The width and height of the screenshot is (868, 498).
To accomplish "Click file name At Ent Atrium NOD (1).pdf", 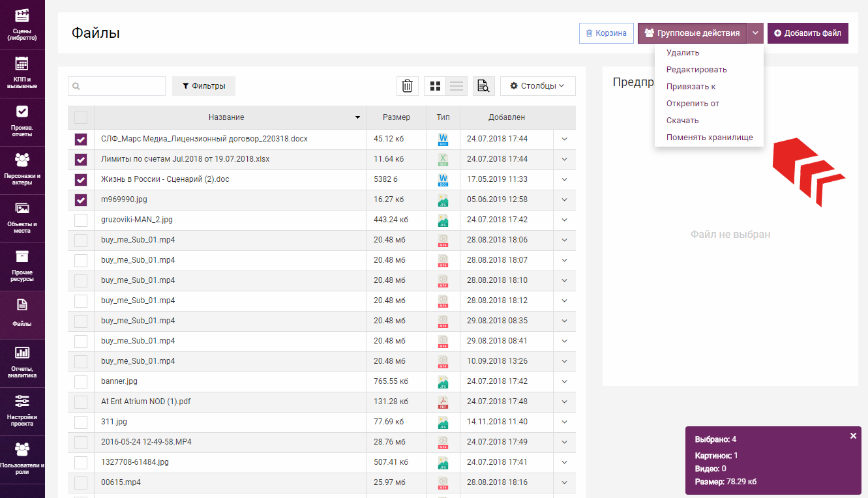I will 146,402.
